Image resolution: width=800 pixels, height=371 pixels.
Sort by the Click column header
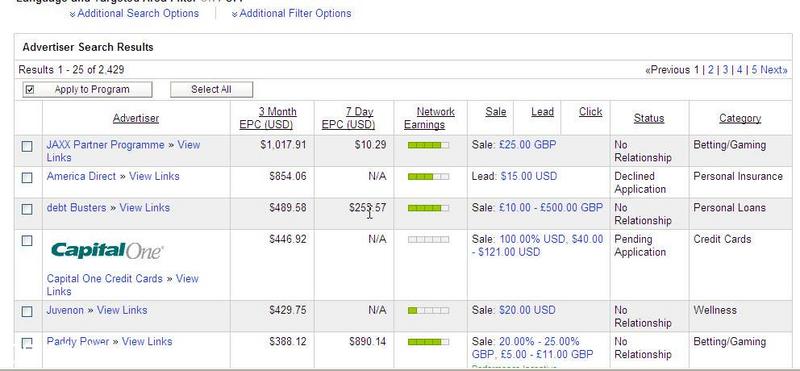(x=590, y=112)
